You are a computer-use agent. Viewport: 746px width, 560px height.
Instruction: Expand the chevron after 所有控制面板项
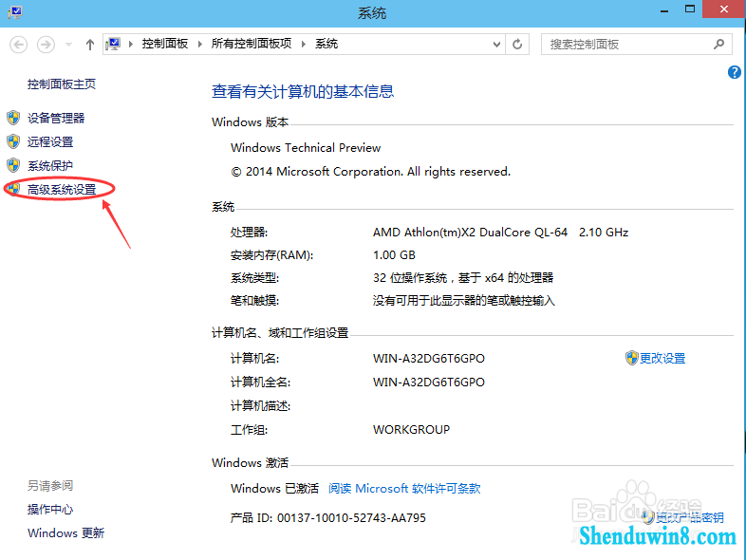(x=303, y=45)
